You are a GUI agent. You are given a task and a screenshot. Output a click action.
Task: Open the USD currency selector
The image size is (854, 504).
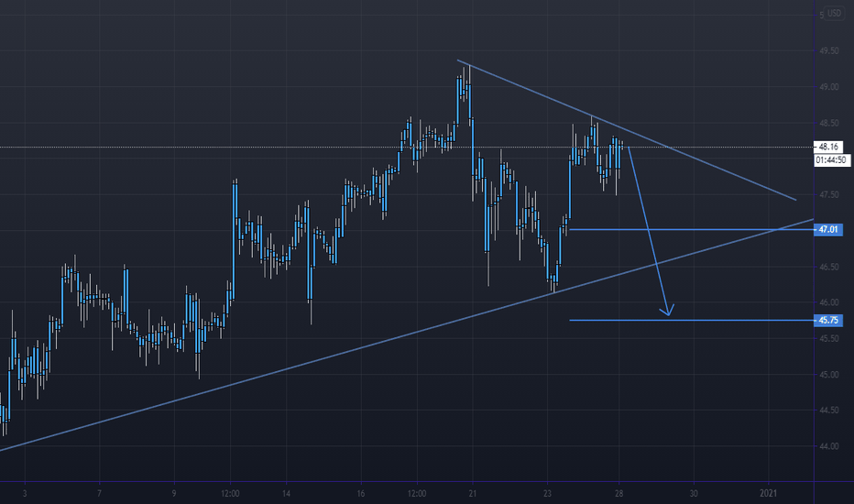tap(834, 13)
